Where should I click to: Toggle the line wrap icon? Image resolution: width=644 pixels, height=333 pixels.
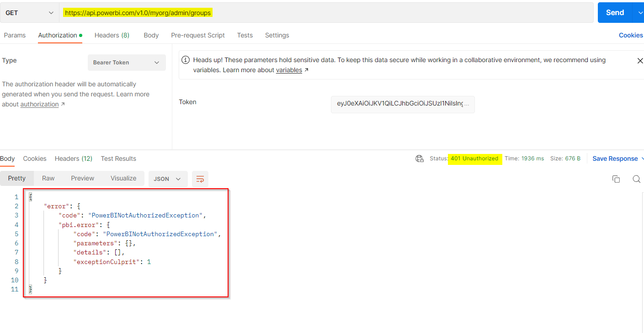200,179
